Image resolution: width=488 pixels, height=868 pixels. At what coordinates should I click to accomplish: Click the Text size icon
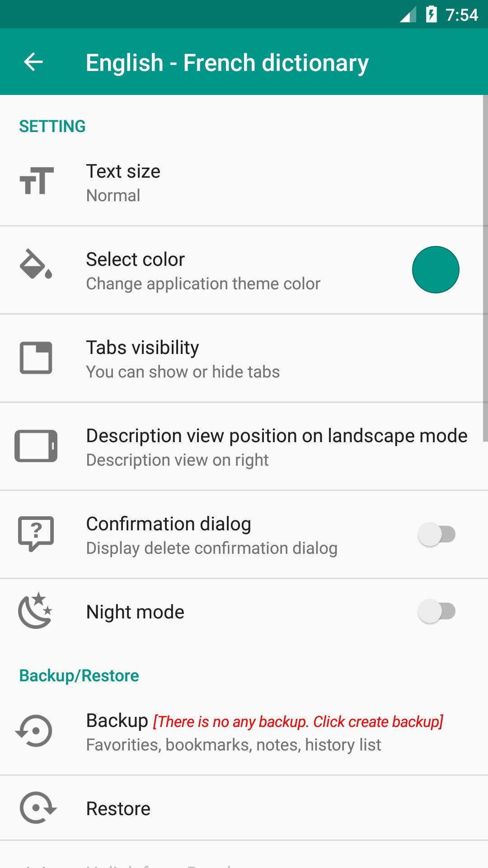[37, 181]
